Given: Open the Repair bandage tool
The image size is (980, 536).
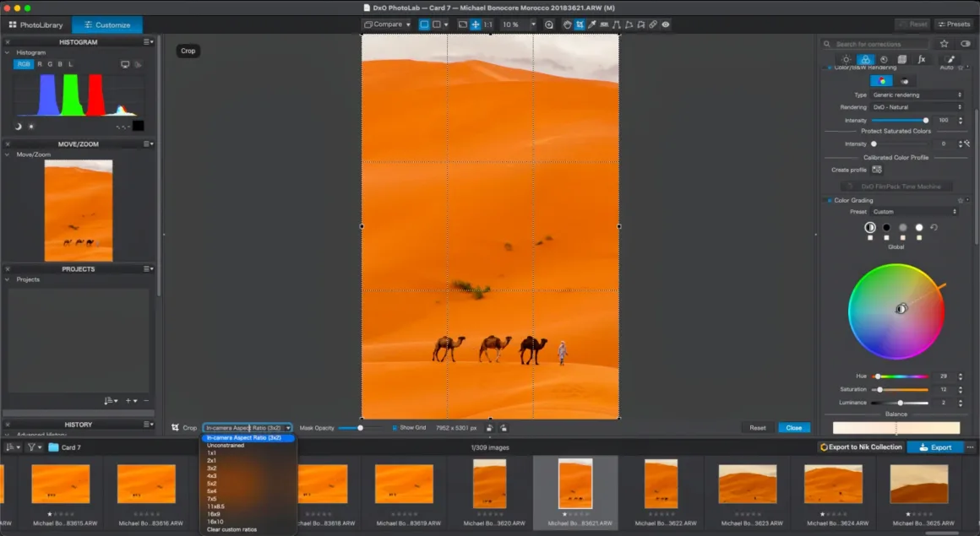Looking at the screenshot, I should [x=653, y=24].
